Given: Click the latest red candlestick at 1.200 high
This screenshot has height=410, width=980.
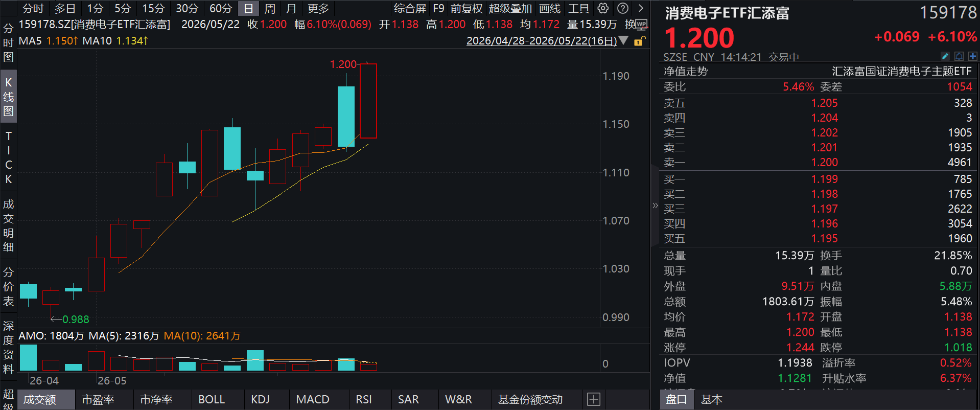Looking at the screenshot, I should [368, 101].
